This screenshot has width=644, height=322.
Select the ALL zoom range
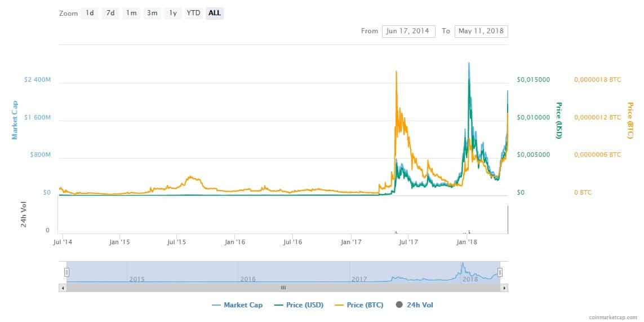[214, 13]
